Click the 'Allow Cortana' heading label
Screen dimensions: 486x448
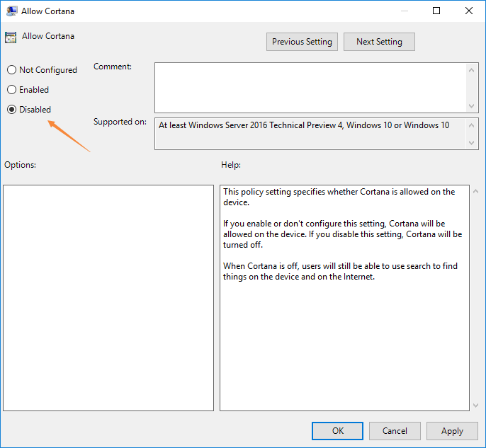click(48, 36)
